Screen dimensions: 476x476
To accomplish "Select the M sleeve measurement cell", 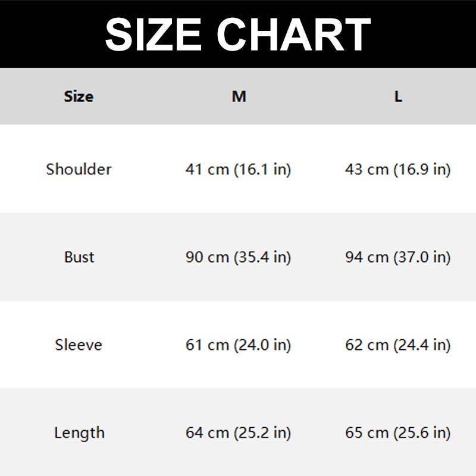I will (238, 345).
